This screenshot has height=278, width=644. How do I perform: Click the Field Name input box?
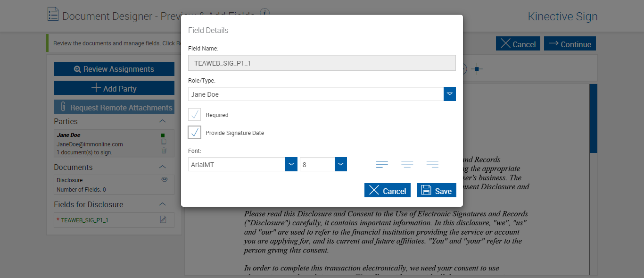pyautogui.click(x=322, y=63)
